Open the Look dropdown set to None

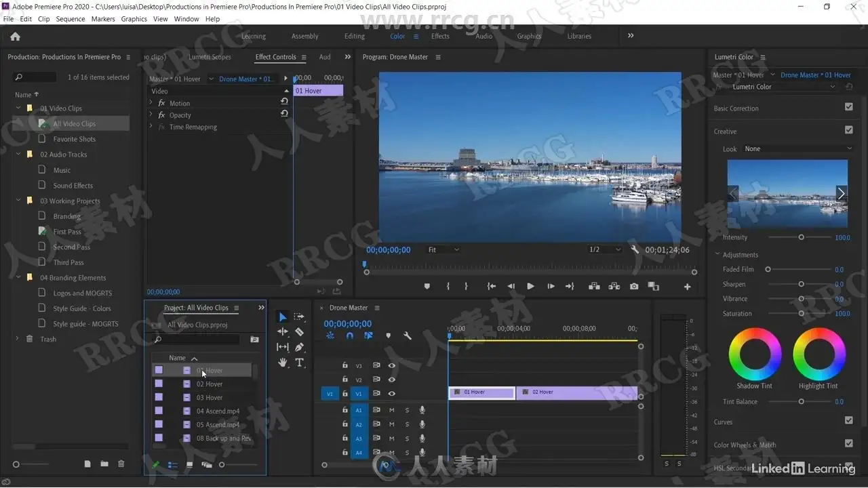click(x=797, y=149)
